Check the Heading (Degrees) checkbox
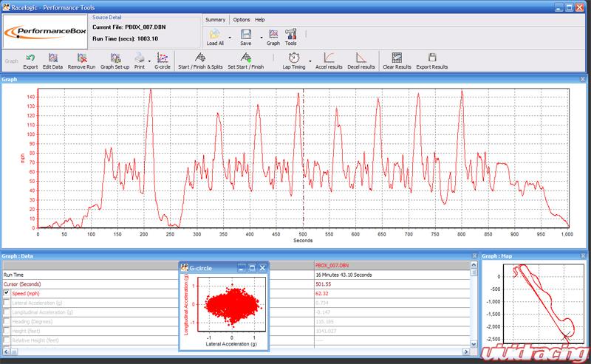591x364 pixels. [7, 322]
